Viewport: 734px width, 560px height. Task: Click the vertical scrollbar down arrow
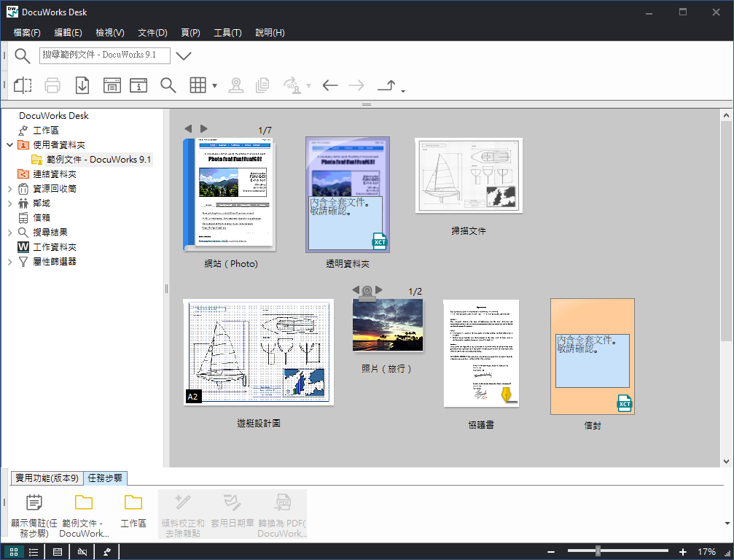pos(726,462)
